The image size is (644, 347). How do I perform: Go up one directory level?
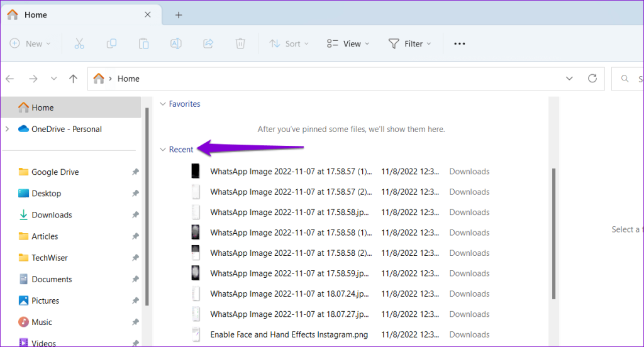coord(74,79)
